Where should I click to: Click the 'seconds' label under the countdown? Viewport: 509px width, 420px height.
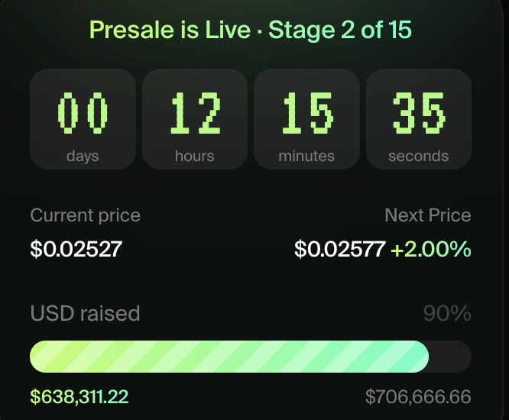tap(418, 156)
